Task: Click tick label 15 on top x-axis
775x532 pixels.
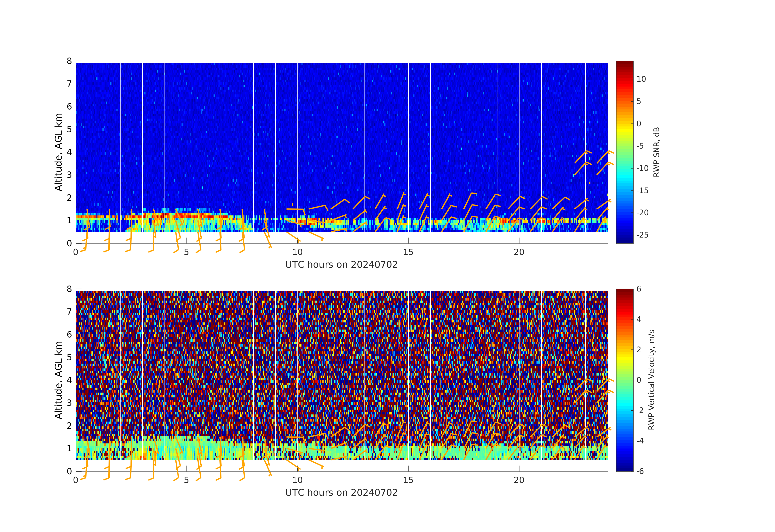Action: (408, 252)
